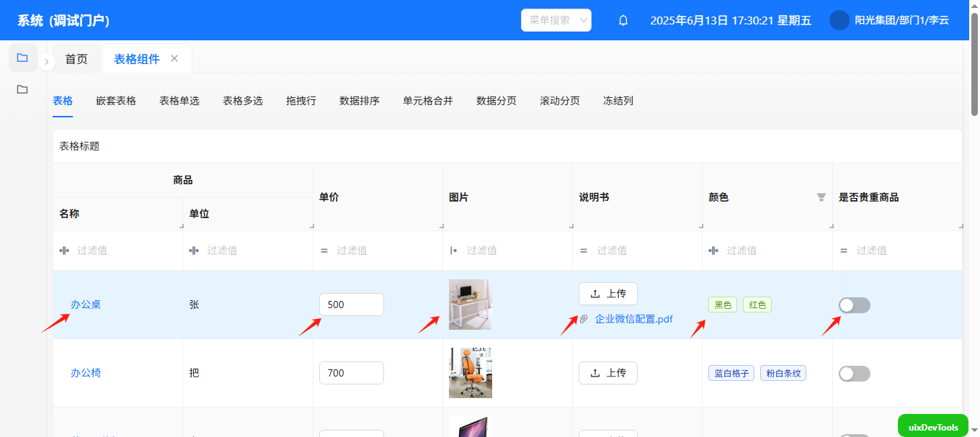Click the 把 unit cell
Screen dimensions: 980x437
[x=248, y=373]
